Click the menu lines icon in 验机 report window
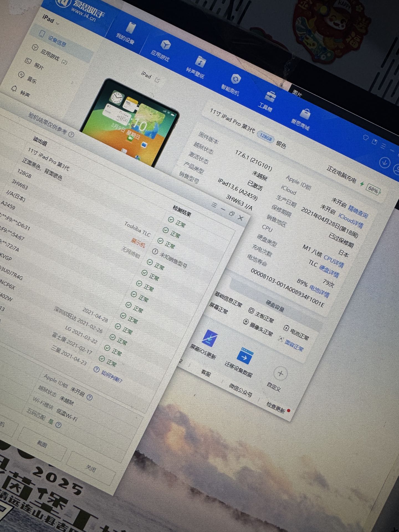This screenshot has width=399, height=532. (214, 204)
